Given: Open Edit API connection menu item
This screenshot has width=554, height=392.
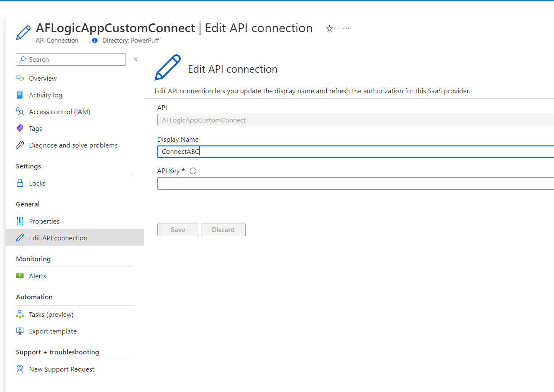Looking at the screenshot, I should click(x=58, y=238).
